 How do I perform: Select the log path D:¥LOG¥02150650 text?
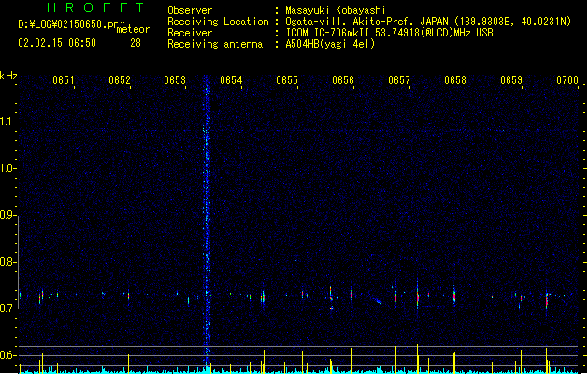(62, 24)
